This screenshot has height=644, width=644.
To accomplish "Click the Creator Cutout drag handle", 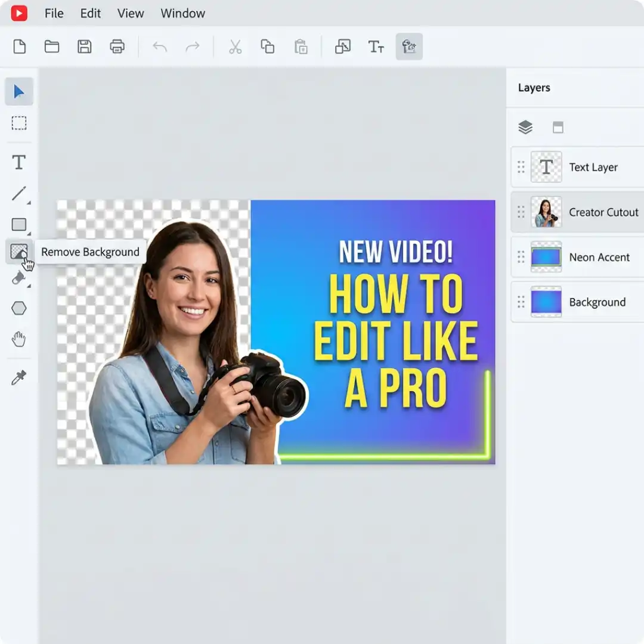I will coord(521,212).
